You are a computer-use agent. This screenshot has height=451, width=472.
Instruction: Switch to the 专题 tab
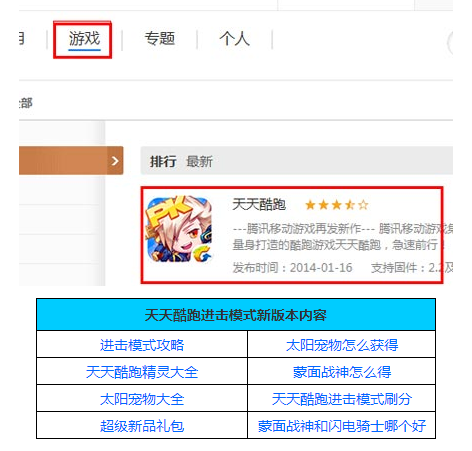(x=160, y=39)
